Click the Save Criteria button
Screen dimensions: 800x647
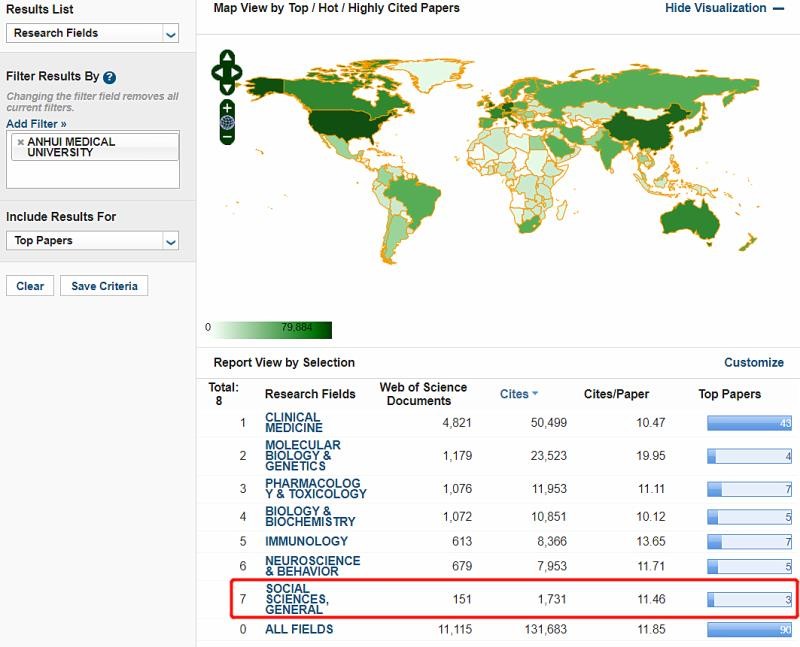tap(104, 286)
